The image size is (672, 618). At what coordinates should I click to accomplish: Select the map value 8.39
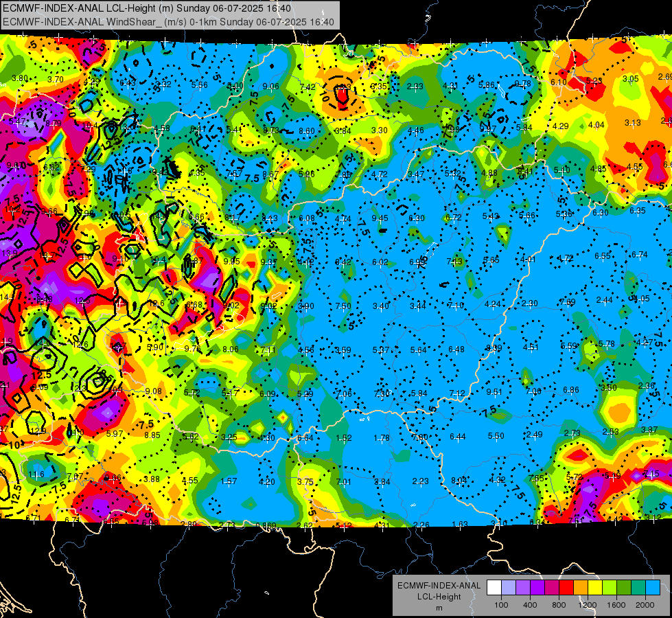tap(494, 348)
